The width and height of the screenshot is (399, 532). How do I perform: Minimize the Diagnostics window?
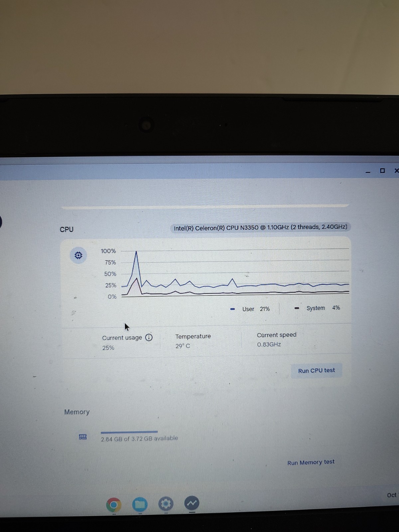tap(368, 172)
